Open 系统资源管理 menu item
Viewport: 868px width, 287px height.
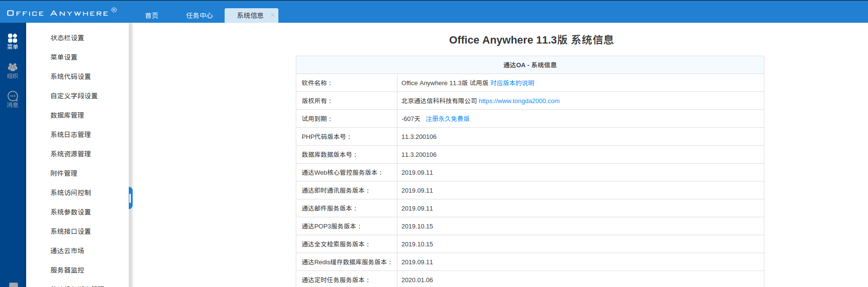point(71,154)
